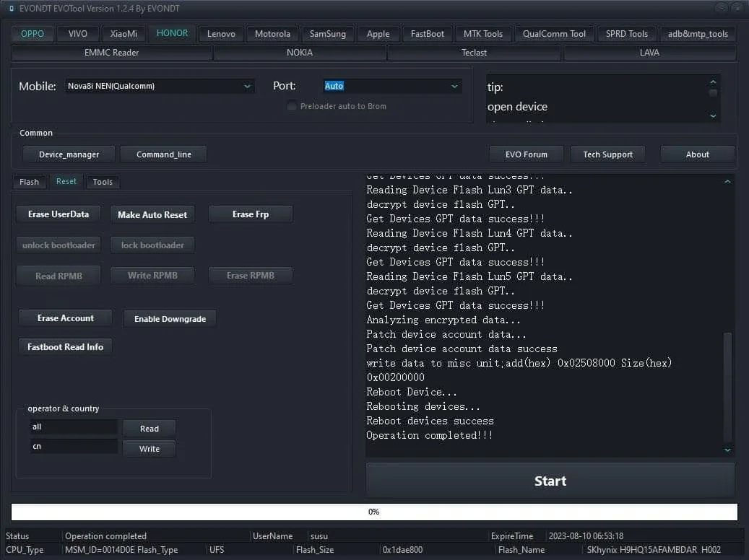
Task: Click the progress bar showing 0%
Action: [x=374, y=512]
